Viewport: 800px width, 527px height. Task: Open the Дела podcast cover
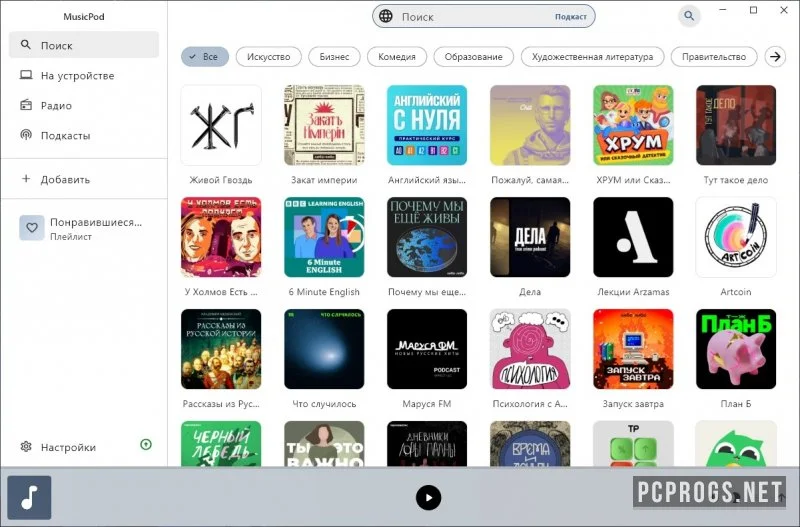530,237
